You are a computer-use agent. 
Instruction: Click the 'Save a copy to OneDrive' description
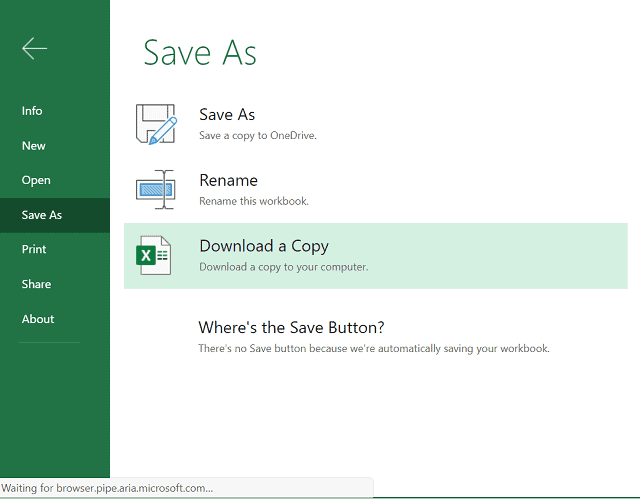[258, 135]
